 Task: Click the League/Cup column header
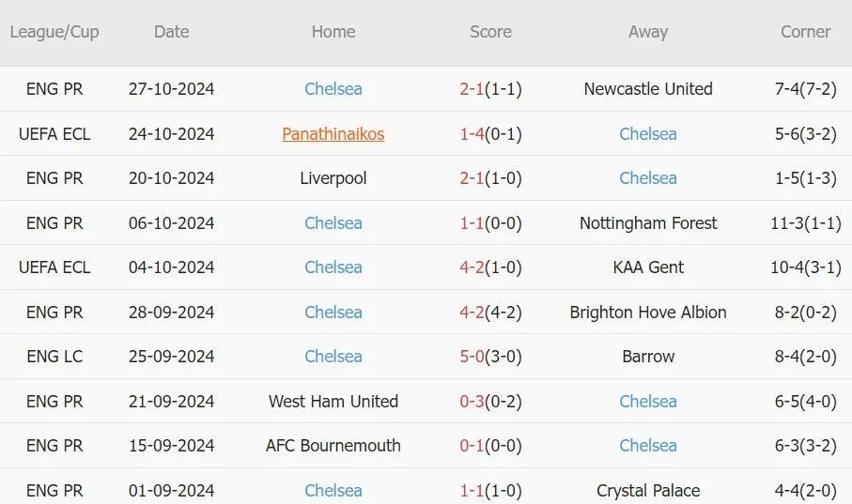coord(54,32)
